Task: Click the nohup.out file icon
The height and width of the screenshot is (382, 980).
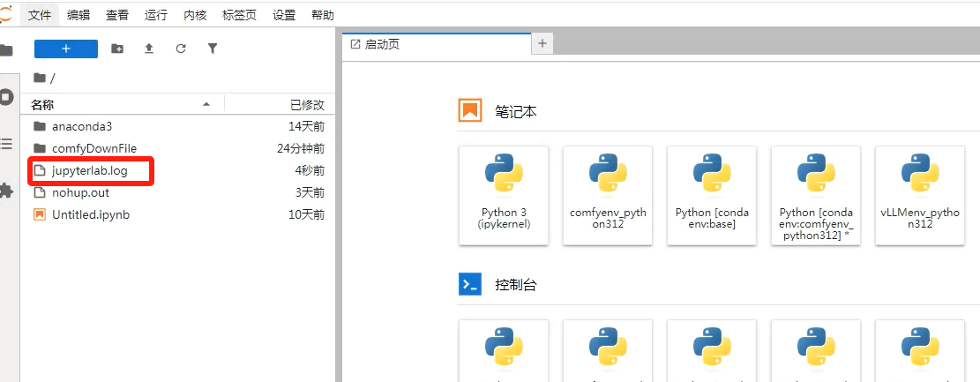Action: pos(40,192)
